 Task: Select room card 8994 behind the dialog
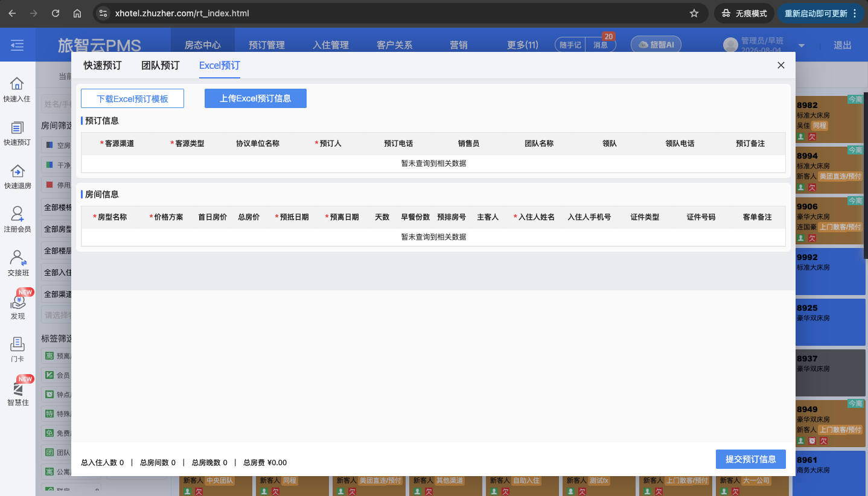[x=829, y=170]
